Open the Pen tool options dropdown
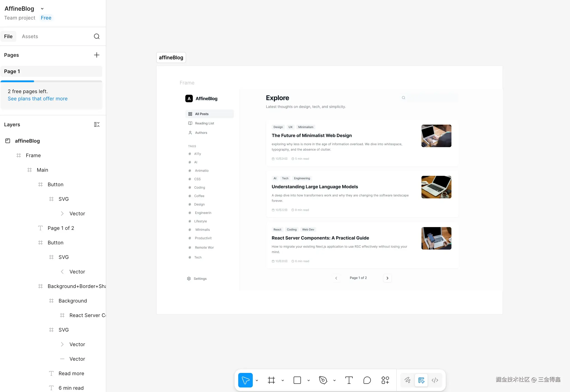Screen dimensions: 570x392 (x=335, y=380)
